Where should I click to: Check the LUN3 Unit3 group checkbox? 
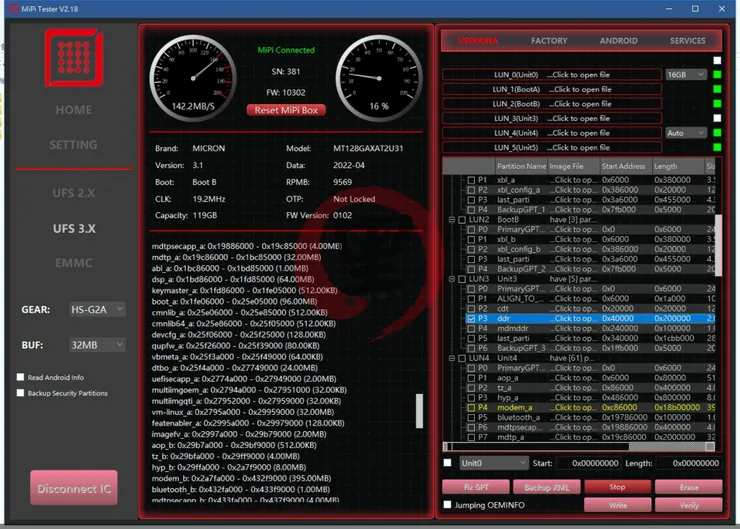click(x=462, y=279)
